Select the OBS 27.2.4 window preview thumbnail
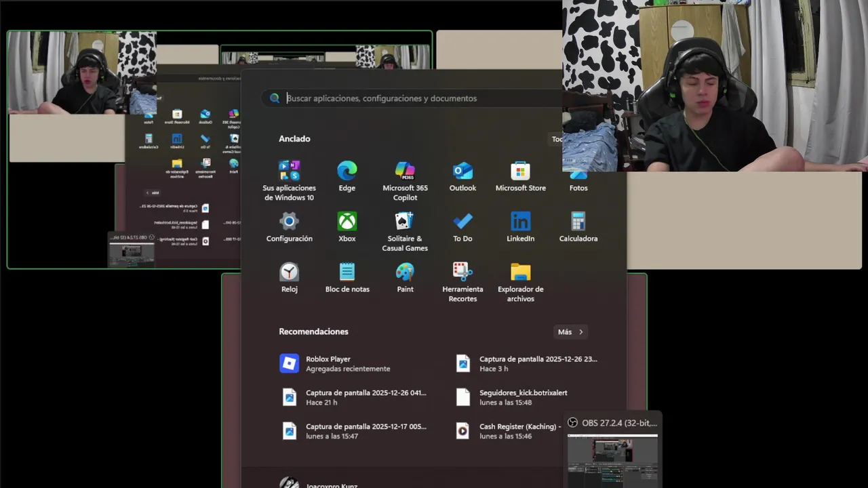Image resolution: width=868 pixels, height=488 pixels. 612,460
